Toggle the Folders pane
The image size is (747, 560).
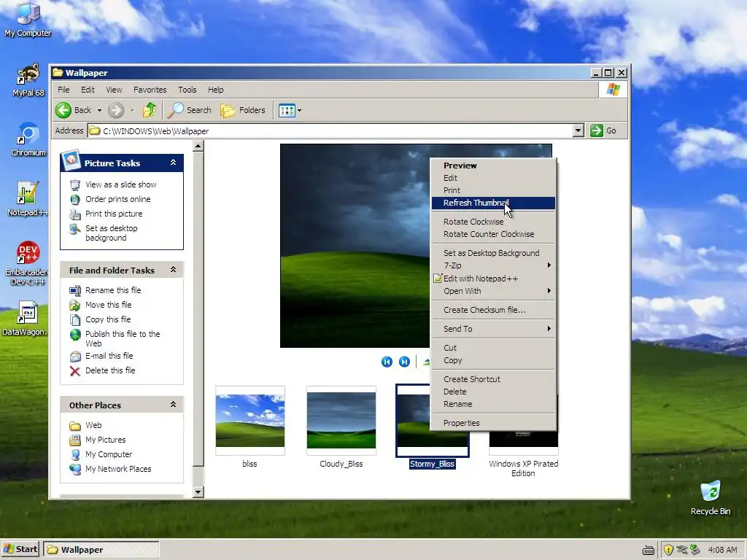[244, 110]
